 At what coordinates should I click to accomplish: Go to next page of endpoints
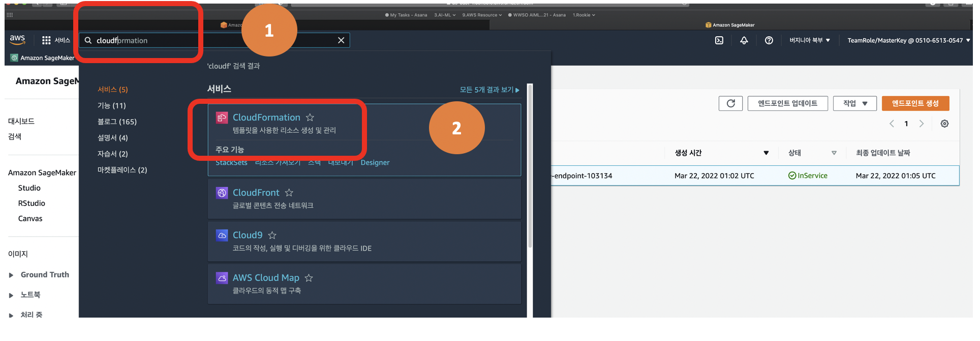click(x=922, y=124)
